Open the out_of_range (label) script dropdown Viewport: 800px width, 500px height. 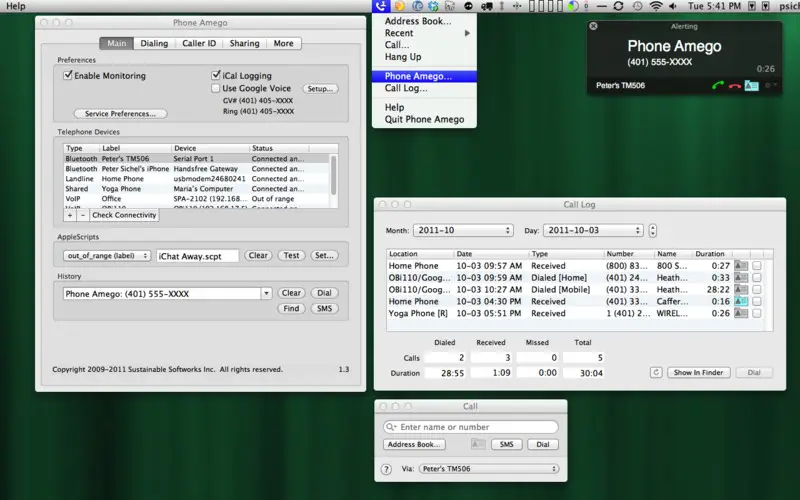tap(107, 256)
